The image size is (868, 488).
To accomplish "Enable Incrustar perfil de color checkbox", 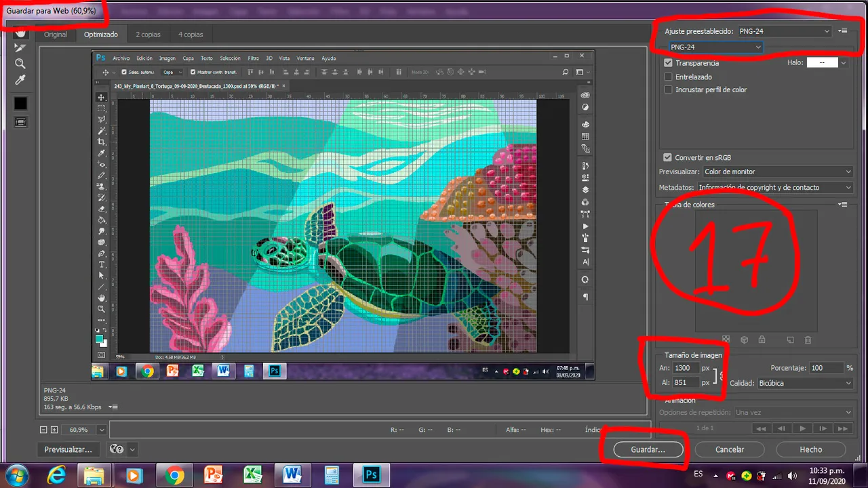I will point(668,89).
